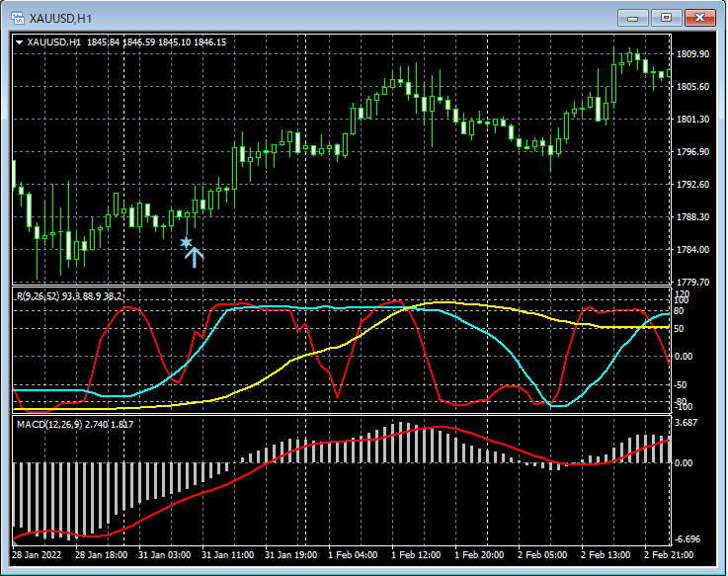Screen dimensions: 728x576
Task: Click the XAUUSD,H1 window title text
Action: [61, 19]
